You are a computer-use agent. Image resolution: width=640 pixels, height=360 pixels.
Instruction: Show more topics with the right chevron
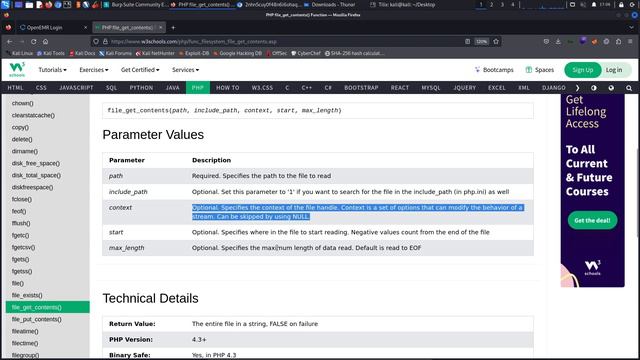click(577, 88)
